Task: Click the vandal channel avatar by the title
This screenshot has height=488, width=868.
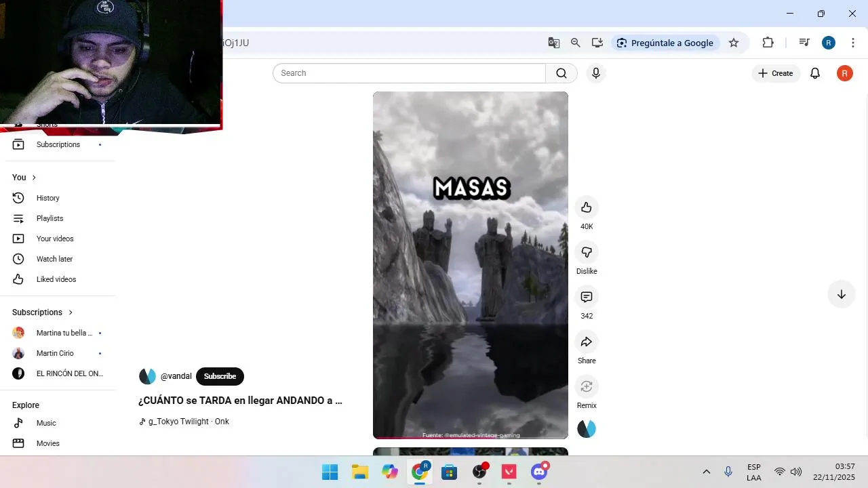Action: [x=147, y=376]
